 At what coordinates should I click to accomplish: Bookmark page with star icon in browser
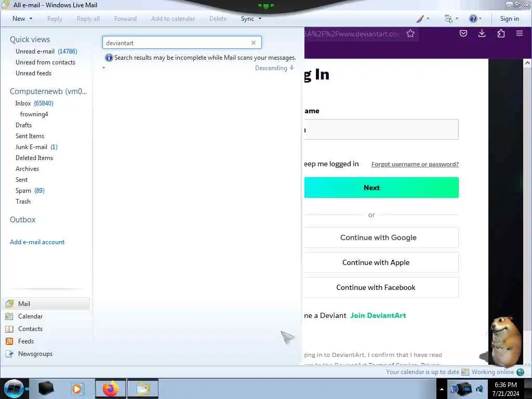pos(410,34)
